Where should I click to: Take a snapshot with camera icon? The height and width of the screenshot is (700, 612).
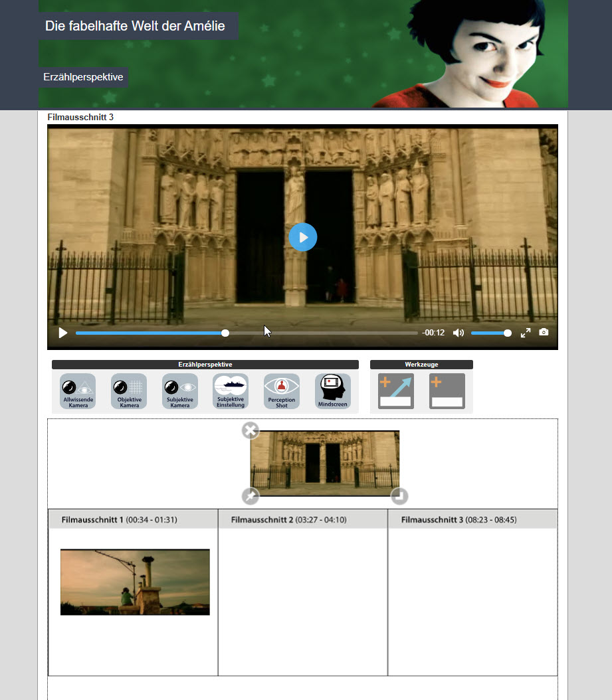(x=544, y=333)
